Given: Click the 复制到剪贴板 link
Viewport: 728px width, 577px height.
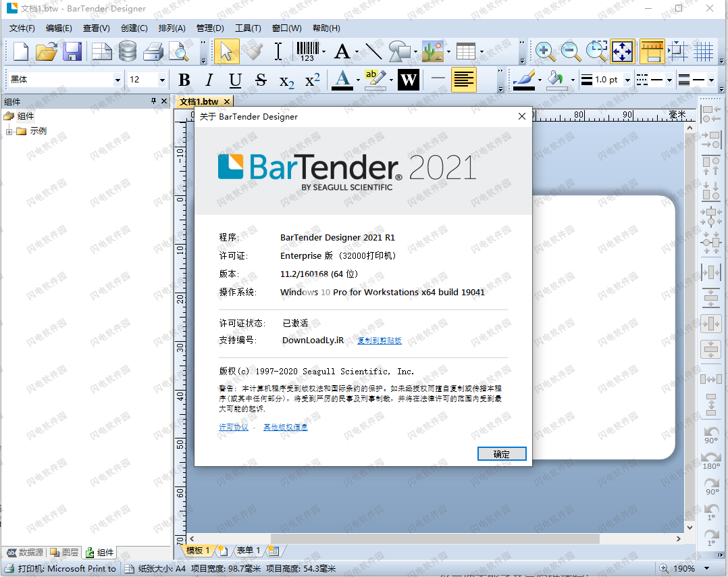Looking at the screenshot, I should (380, 341).
